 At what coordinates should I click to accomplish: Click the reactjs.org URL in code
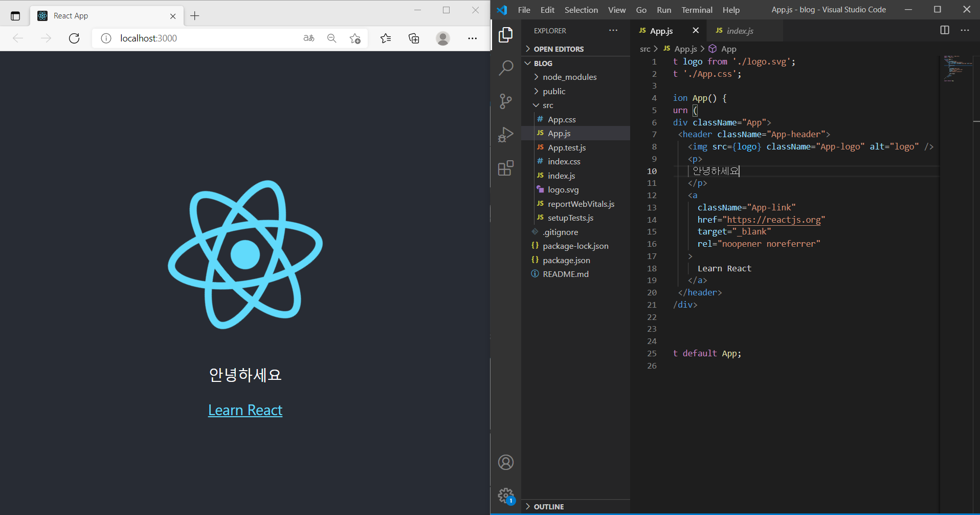click(x=774, y=220)
